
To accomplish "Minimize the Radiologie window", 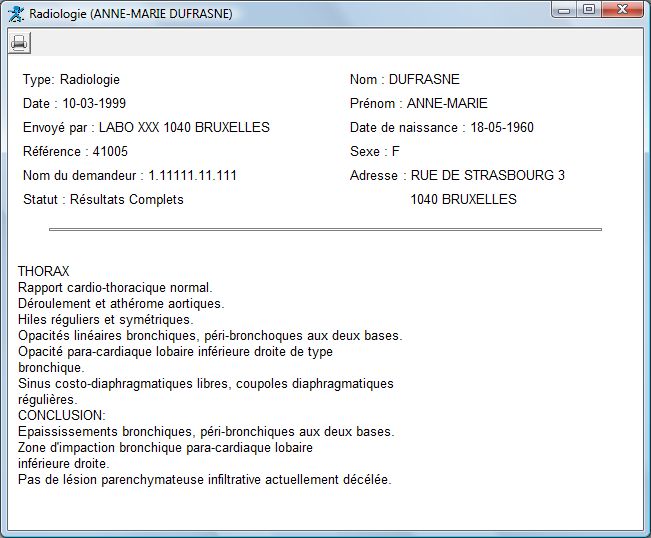I will click(565, 10).
